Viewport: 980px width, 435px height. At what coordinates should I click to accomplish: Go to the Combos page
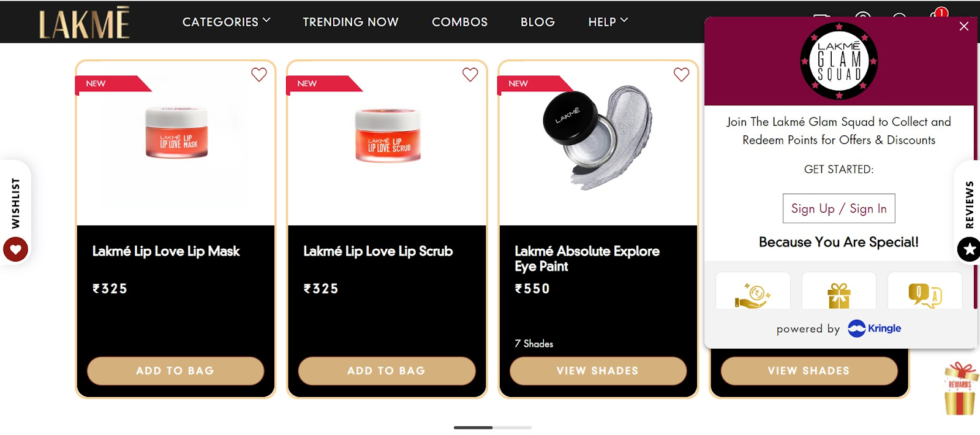[x=459, y=21]
